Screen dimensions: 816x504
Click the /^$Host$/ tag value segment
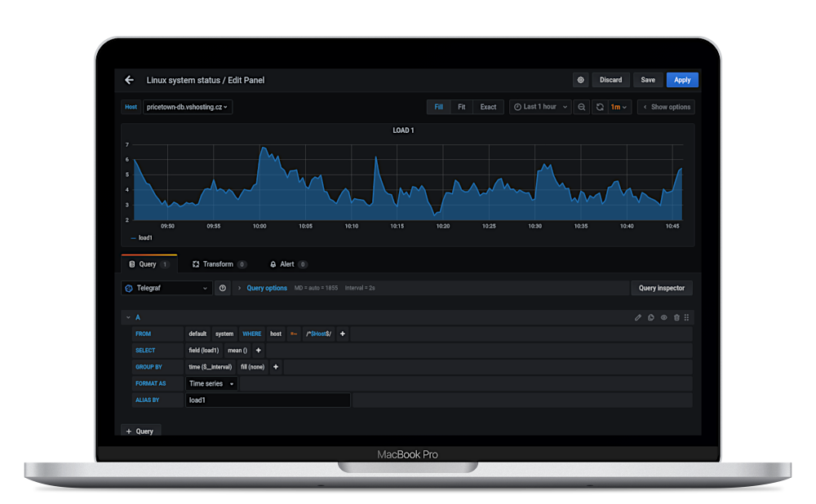pyautogui.click(x=318, y=334)
